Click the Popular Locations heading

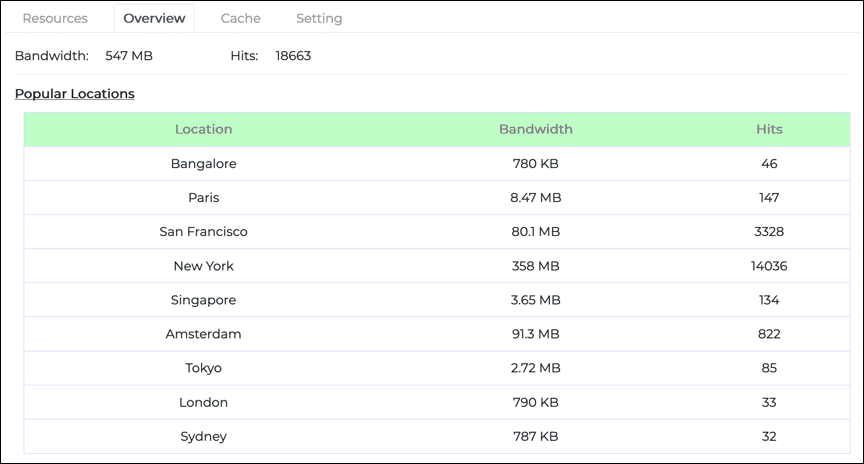pos(75,94)
